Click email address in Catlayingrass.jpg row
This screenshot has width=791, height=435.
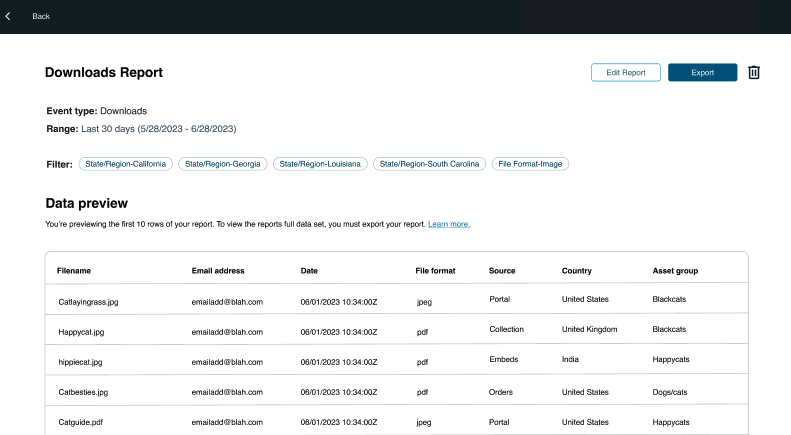pos(227,302)
